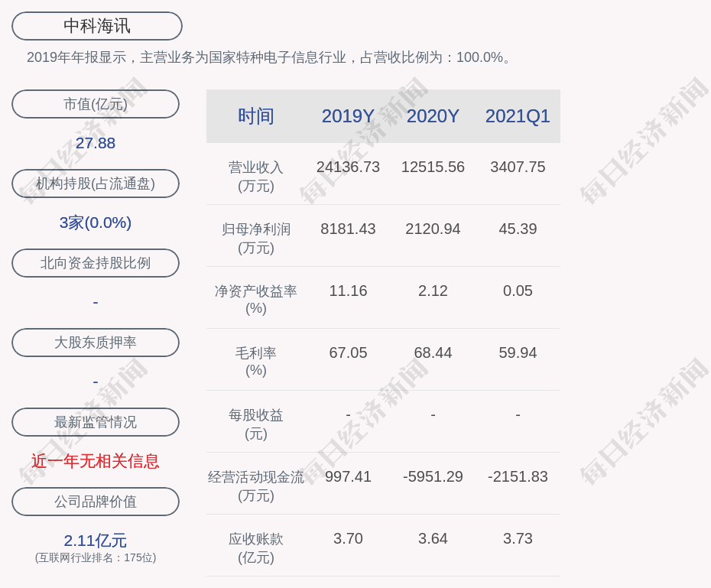The width and height of the screenshot is (711, 588).
Task: Select the 大股东质押率 pill
Action: pos(96,343)
